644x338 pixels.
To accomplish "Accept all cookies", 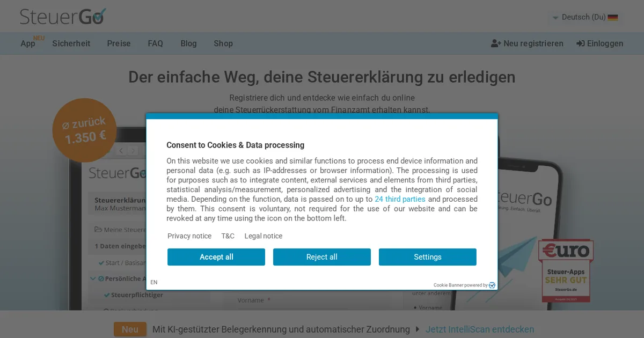I will [x=216, y=257].
